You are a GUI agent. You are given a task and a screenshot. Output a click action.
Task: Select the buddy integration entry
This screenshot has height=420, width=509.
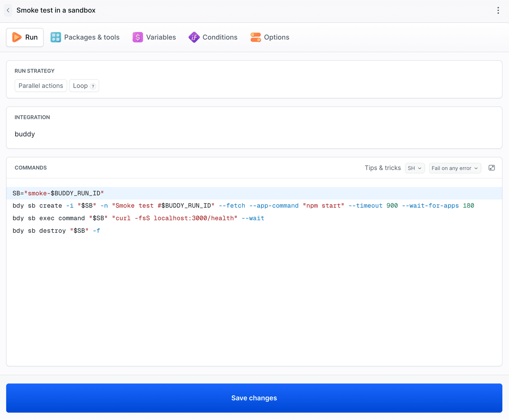25,134
